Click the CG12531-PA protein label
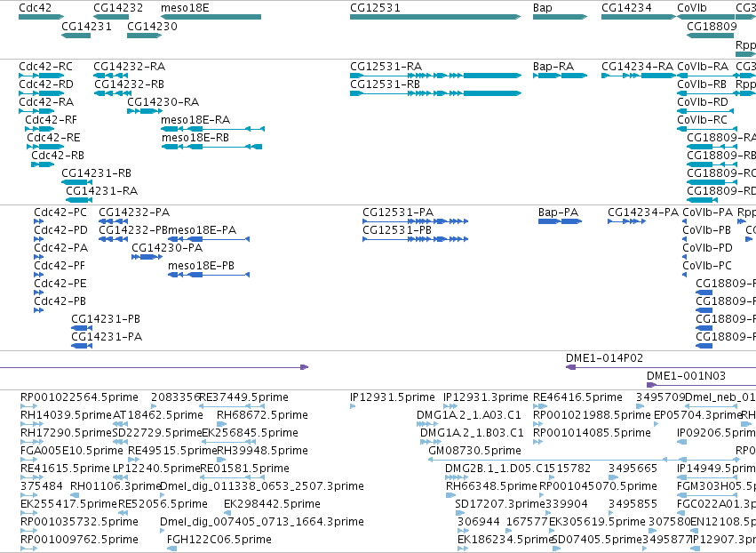The image size is (756, 553). pyautogui.click(x=398, y=212)
